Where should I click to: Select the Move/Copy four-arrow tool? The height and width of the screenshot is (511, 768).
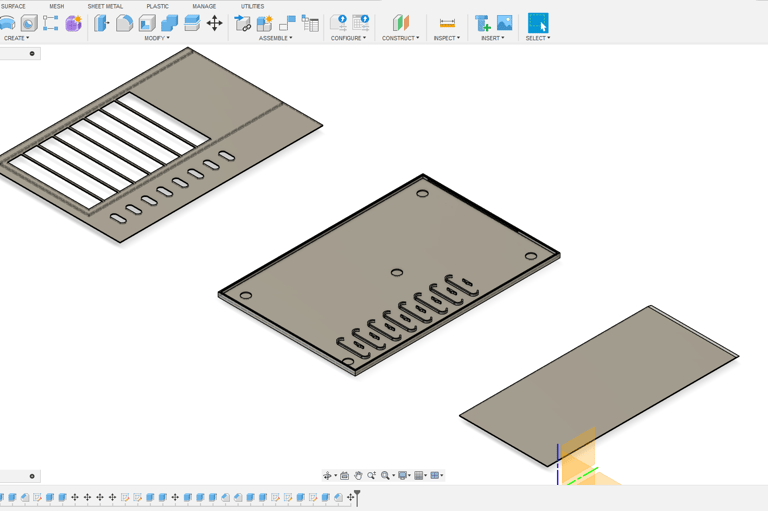coord(214,22)
